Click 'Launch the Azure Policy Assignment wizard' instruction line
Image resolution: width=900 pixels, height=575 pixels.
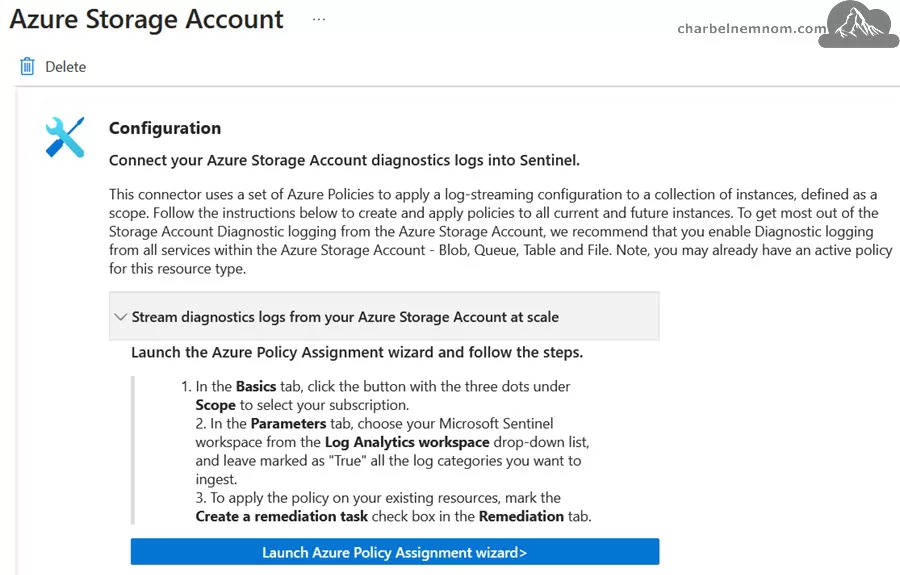click(x=357, y=352)
